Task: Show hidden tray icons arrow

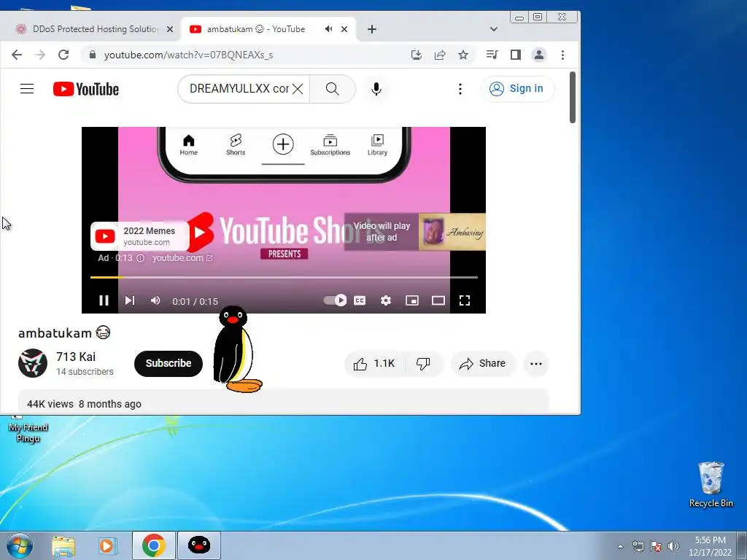Action: click(x=620, y=546)
